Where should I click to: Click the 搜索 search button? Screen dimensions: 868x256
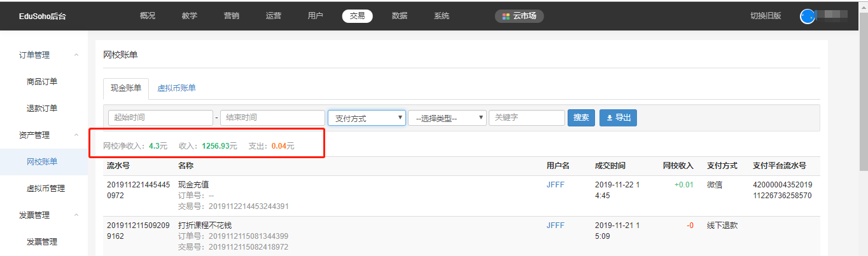[x=581, y=118]
